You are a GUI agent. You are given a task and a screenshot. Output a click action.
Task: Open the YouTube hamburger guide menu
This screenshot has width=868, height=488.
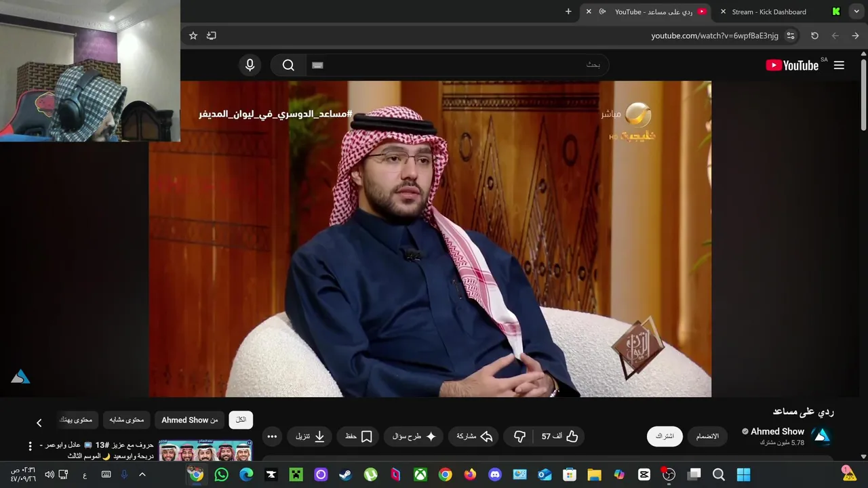839,65
